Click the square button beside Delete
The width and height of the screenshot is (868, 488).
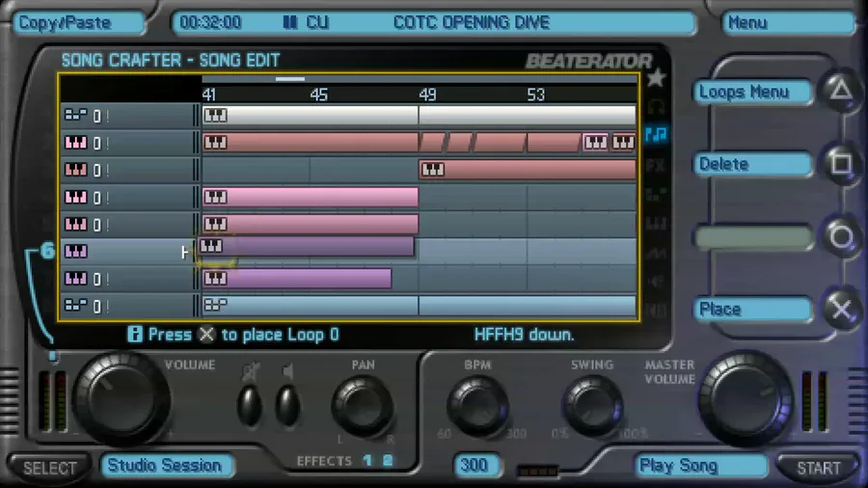tap(841, 163)
